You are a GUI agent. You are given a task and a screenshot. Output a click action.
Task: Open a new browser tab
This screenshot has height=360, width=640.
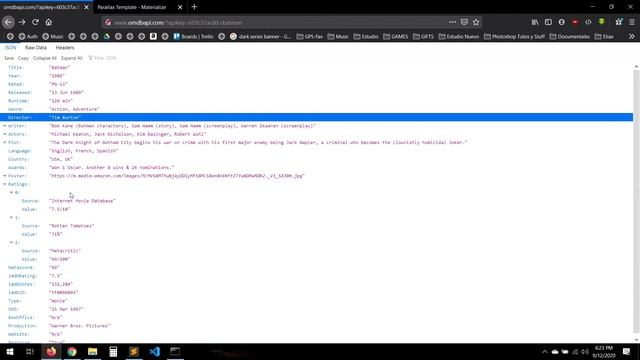pos(194,7)
